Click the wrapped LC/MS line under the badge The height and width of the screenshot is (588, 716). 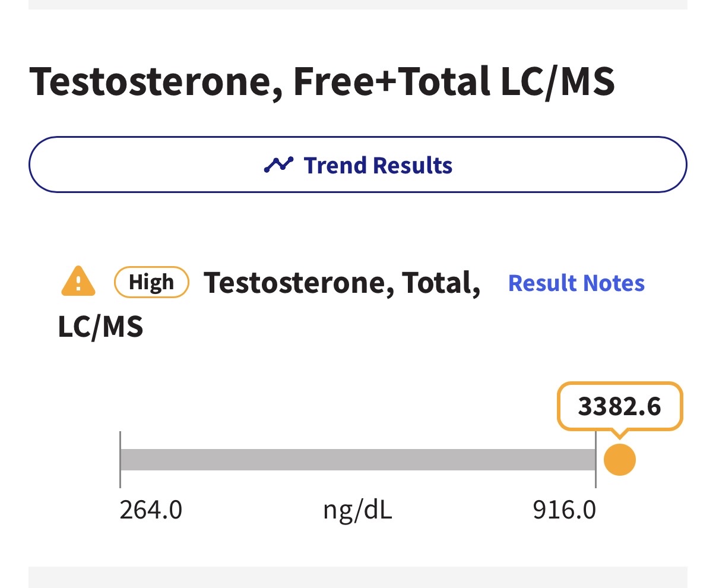[100, 327]
